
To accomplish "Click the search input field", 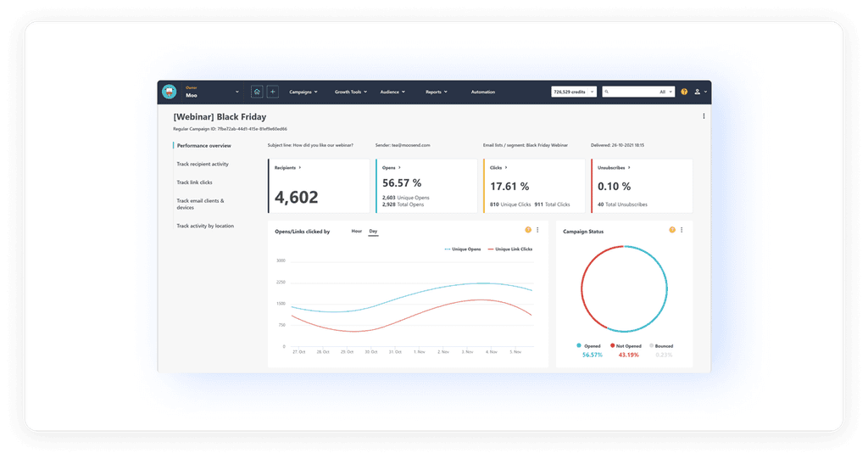I will (632, 92).
